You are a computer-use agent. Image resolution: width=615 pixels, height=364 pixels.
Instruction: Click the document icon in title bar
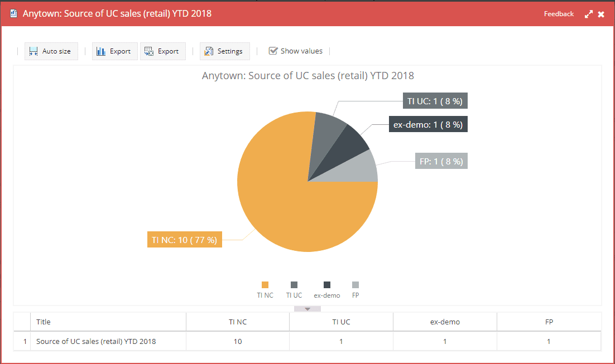click(13, 13)
